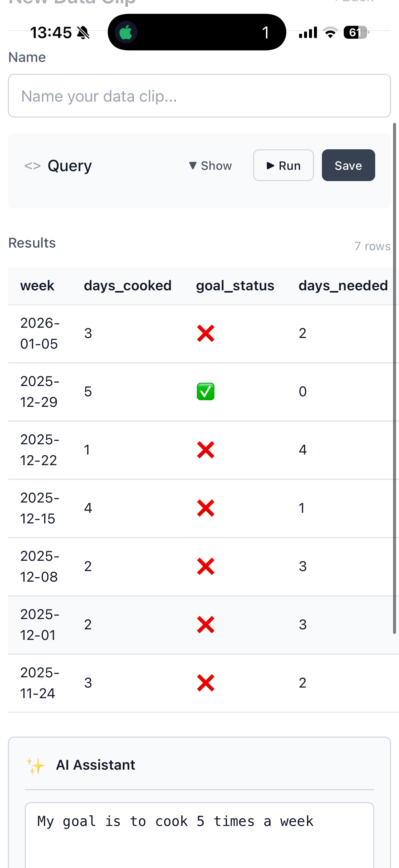Click the red X for week 2025-11-24
Image resolution: width=399 pixels, height=868 pixels.
(205, 683)
